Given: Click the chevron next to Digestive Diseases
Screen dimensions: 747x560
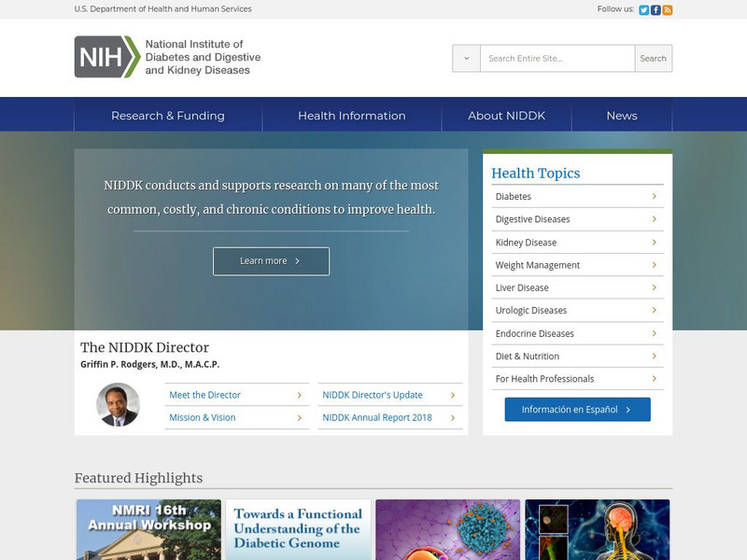Looking at the screenshot, I should (655, 219).
